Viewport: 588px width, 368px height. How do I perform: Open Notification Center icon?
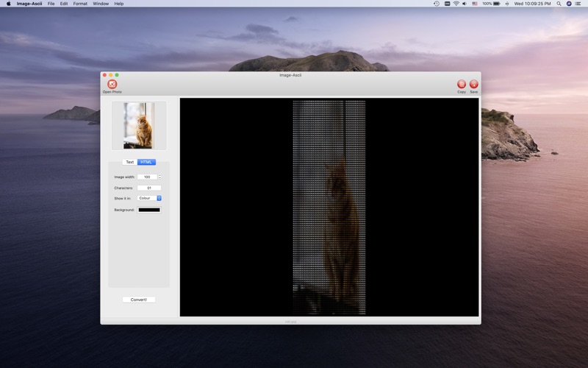(578, 4)
